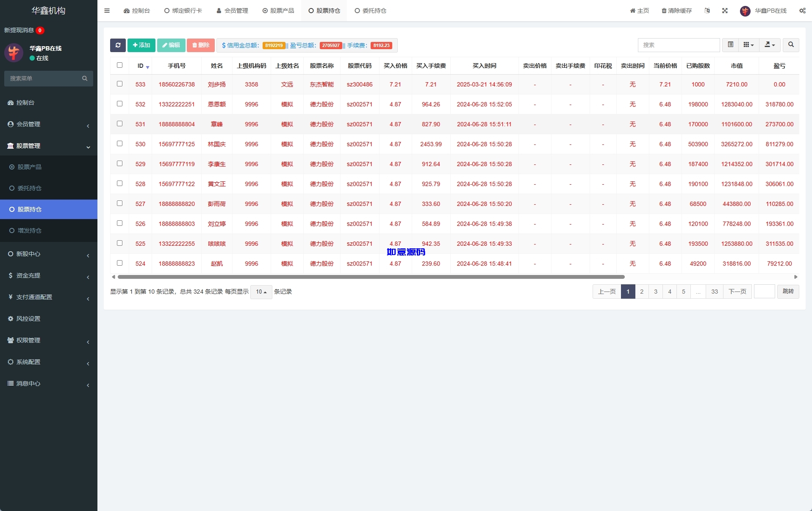This screenshot has height=511, width=812.
Task: Open the column visibility grid dropdown
Action: (749, 45)
